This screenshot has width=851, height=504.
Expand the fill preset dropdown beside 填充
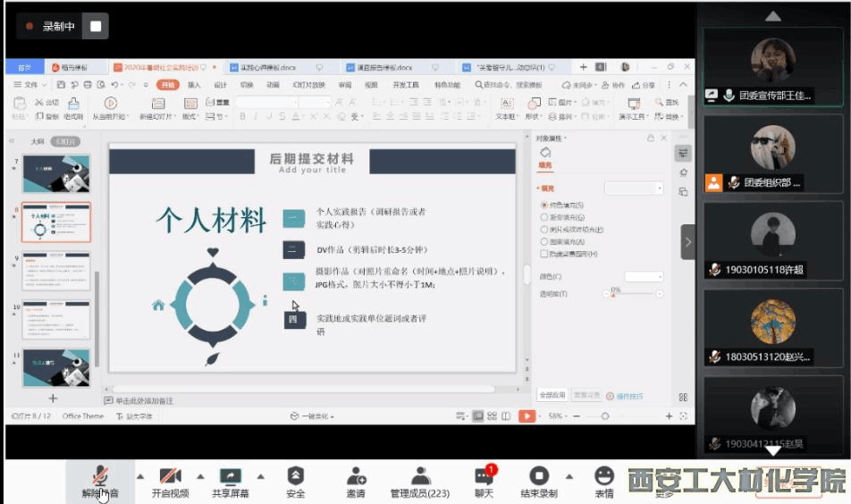click(634, 189)
